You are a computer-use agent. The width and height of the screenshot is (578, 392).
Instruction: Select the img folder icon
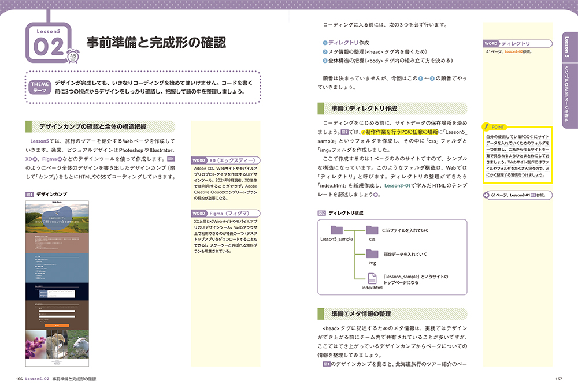[x=372, y=254]
